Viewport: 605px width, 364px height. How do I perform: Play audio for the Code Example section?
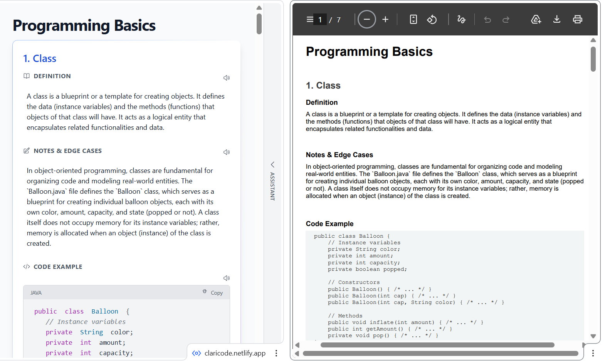(227, 278)
